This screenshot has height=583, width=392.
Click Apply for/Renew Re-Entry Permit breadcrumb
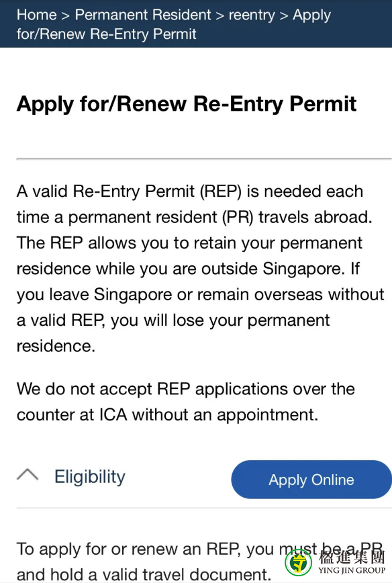pos(174,25)
